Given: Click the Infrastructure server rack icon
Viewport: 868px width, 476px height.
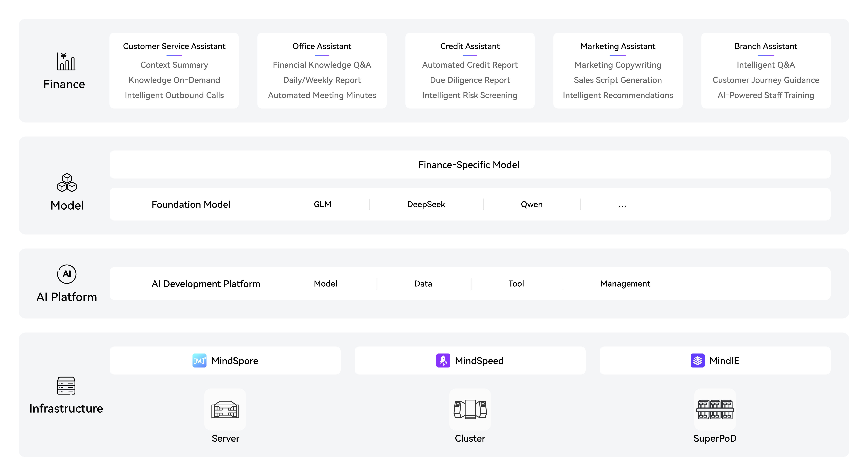Looking at the screenshot, I should pos(66,385).
